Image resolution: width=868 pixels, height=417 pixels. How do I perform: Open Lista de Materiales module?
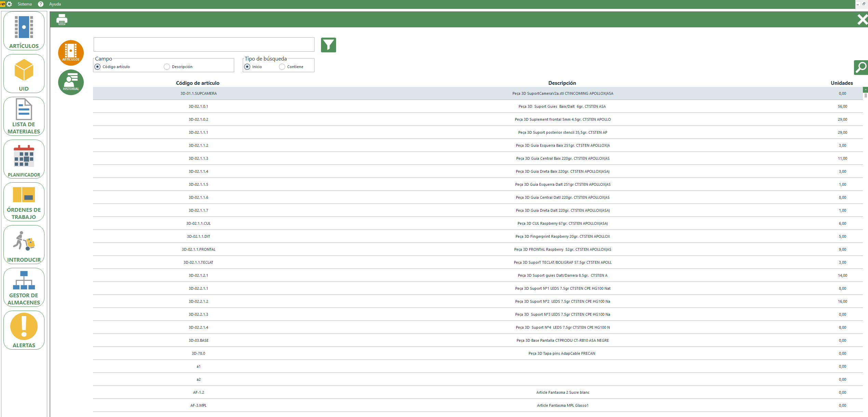24,117
